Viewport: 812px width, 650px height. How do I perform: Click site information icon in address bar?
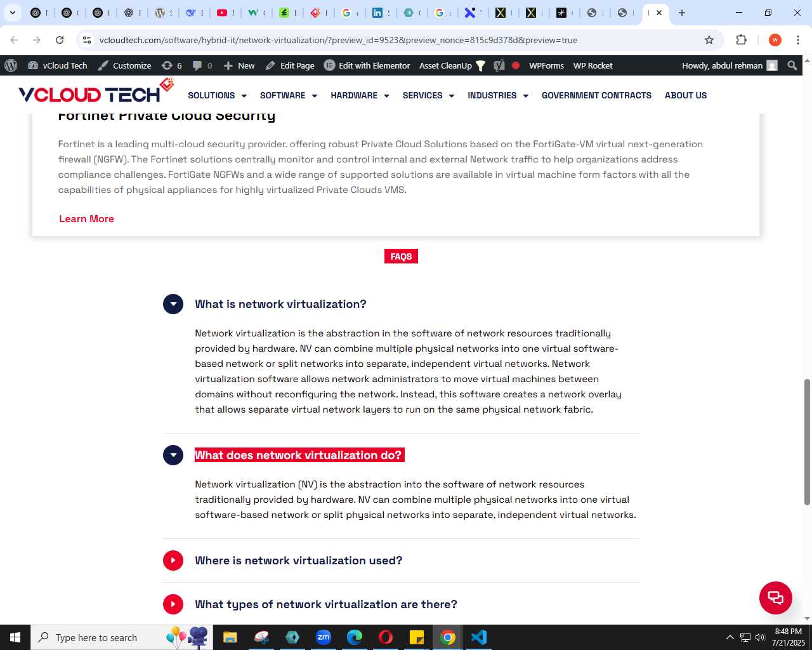click(87, 40)
